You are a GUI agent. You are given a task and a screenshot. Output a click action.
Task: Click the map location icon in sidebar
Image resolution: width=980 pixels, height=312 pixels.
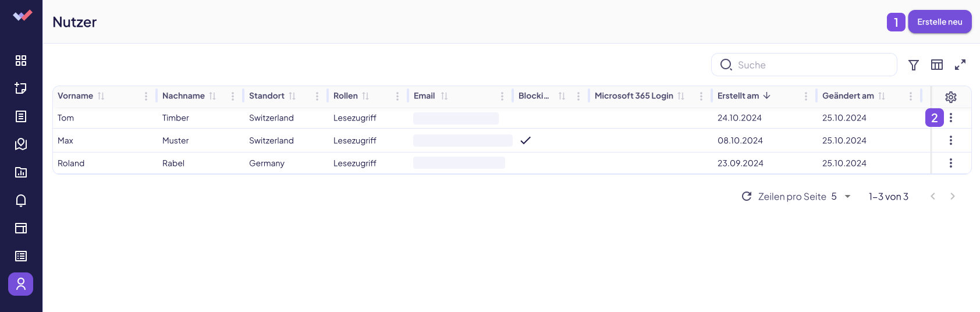21,144
